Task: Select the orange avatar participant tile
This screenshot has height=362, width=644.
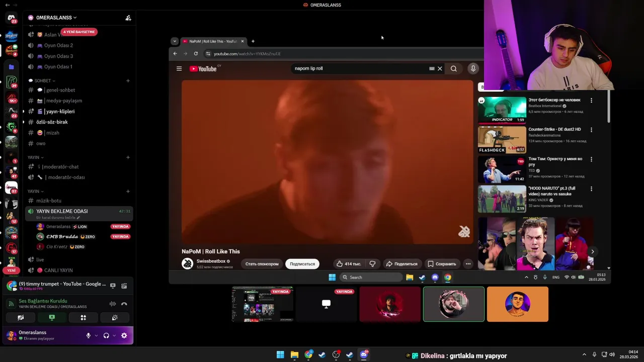Action: click(x=518, y=304)
